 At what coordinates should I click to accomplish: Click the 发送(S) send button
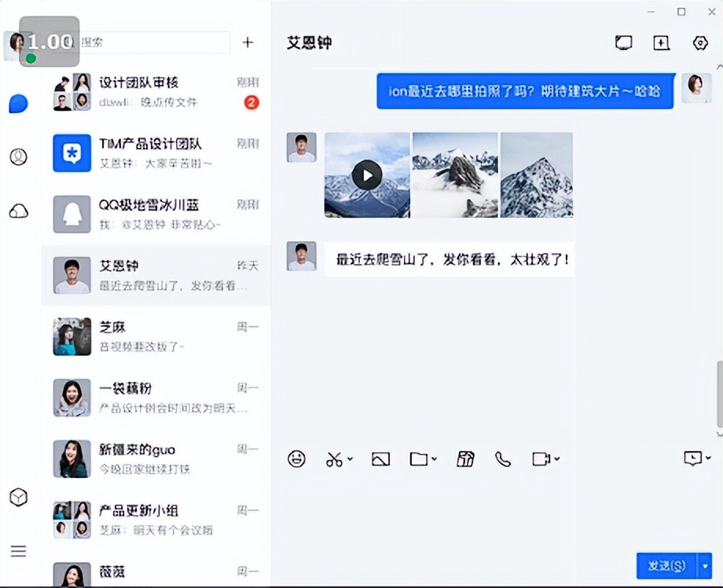pos(665,565)
